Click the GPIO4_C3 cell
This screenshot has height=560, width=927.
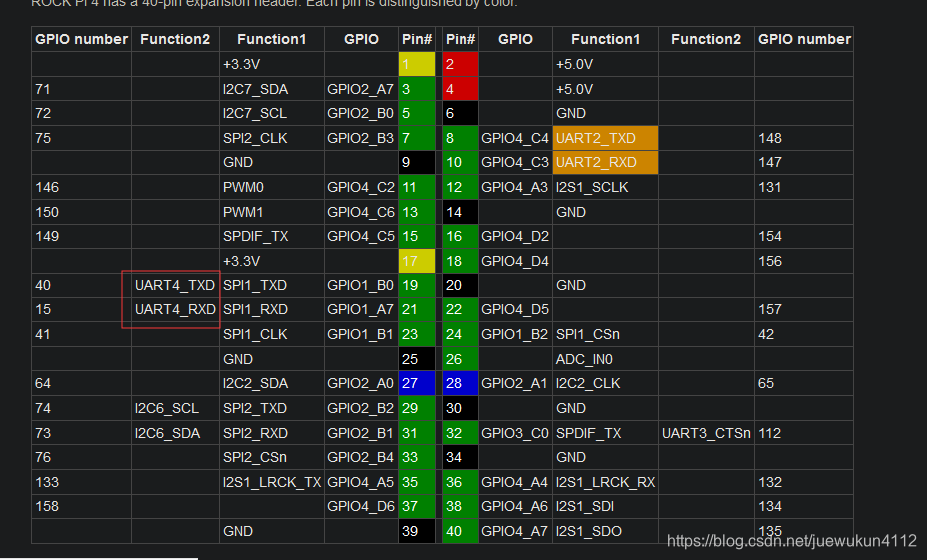[x=515, y=162]
